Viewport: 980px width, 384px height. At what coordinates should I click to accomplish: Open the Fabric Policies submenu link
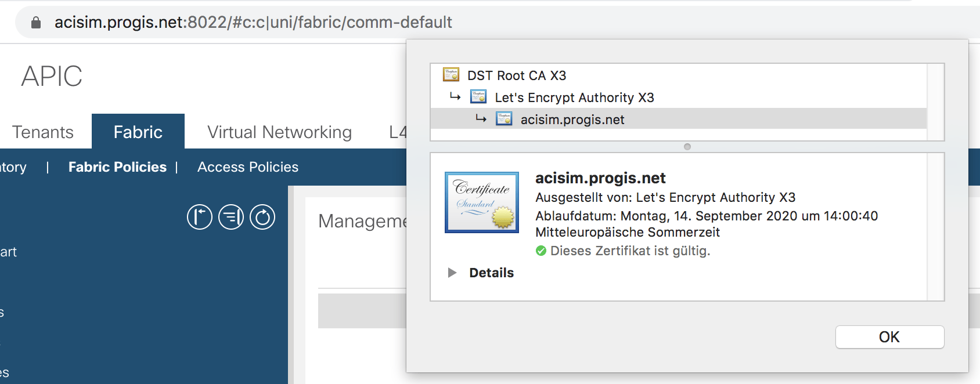coord(117,167)
